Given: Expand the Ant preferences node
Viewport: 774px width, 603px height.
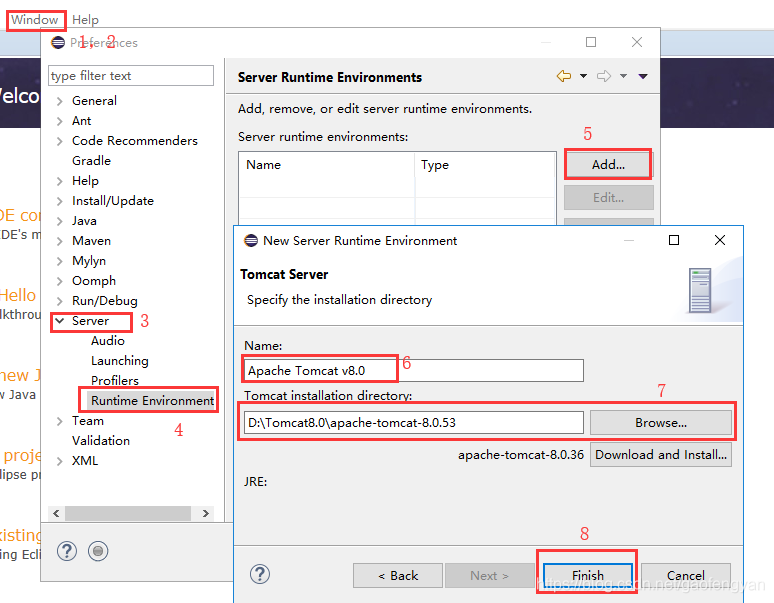Looking at the screenshot, I should pos(60,121).
